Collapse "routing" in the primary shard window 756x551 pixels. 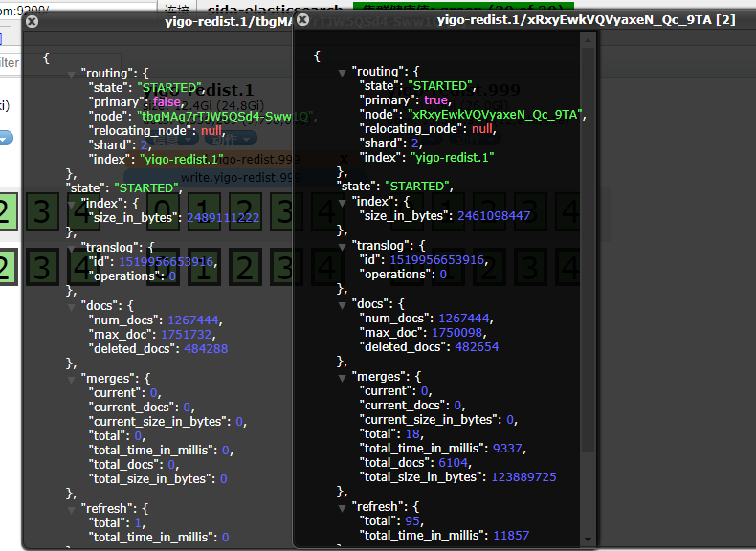(343, 73)
